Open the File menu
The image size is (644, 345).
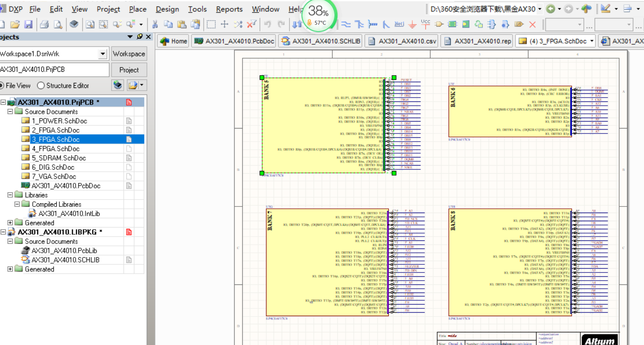coord(35,9)
